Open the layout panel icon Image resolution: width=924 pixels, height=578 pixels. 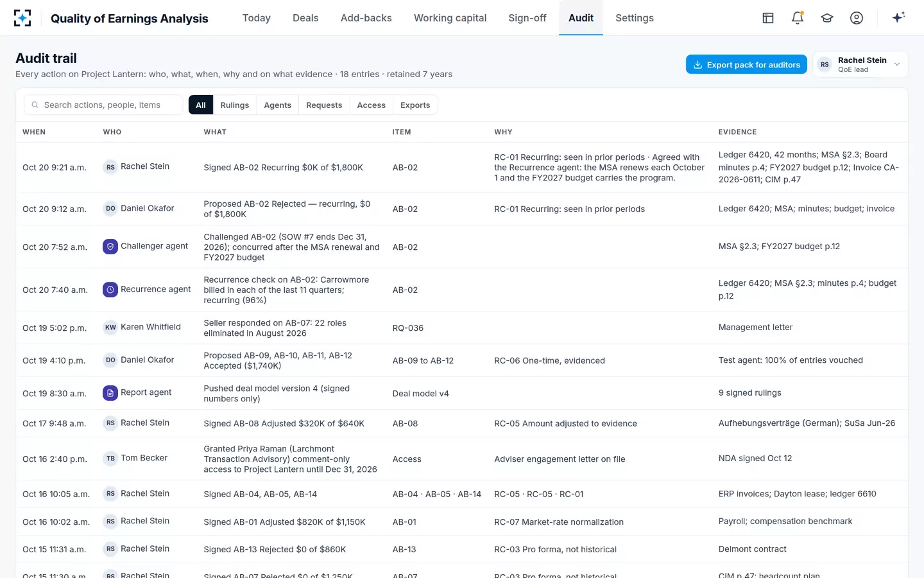tap(768, 18)
